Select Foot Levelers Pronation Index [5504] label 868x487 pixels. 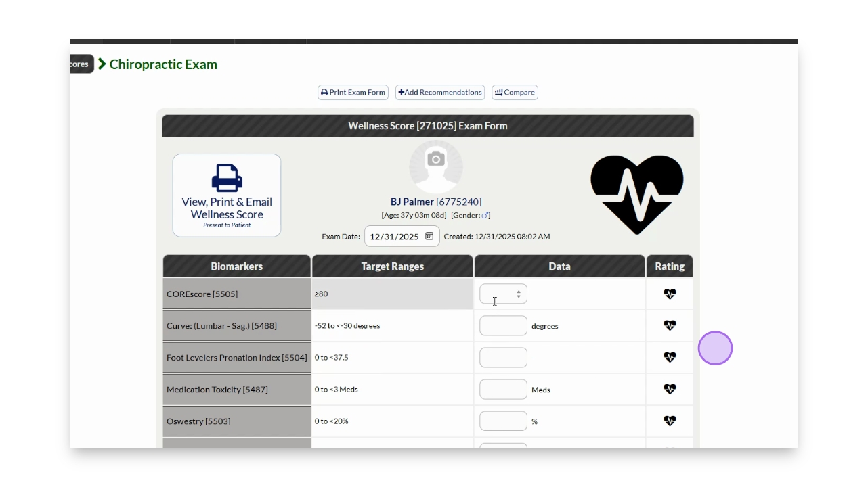(x=237, y=358)
